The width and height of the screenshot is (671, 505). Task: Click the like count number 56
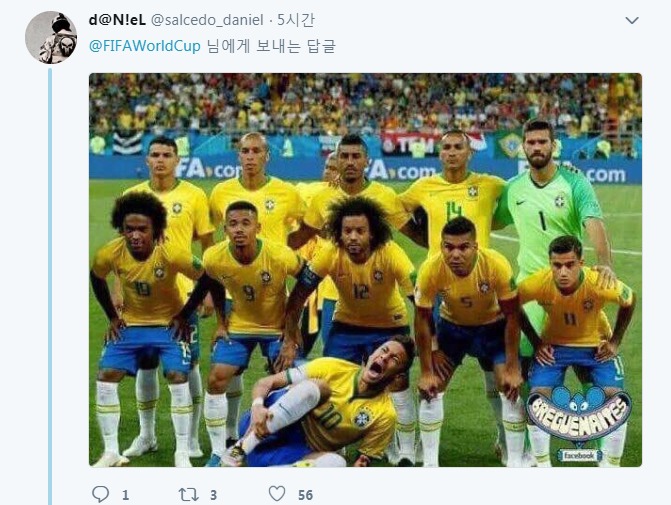305,495
